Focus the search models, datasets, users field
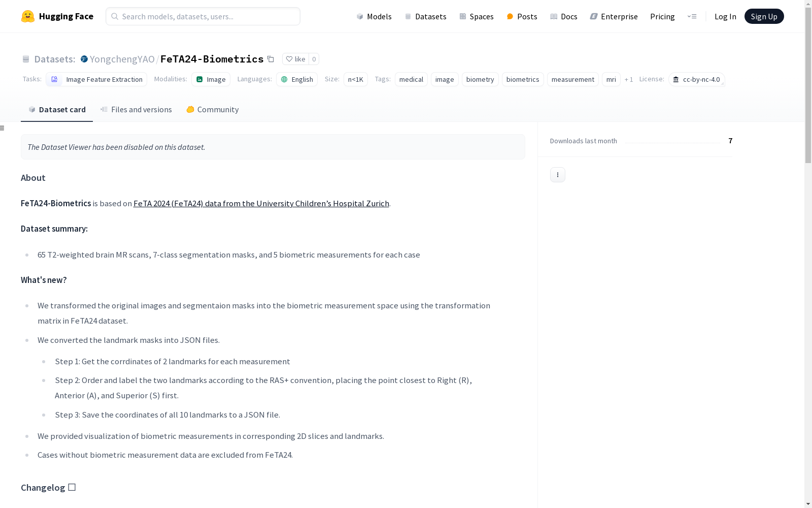The height and width of the screenshot is (508, 812). (x=203, y=16)
